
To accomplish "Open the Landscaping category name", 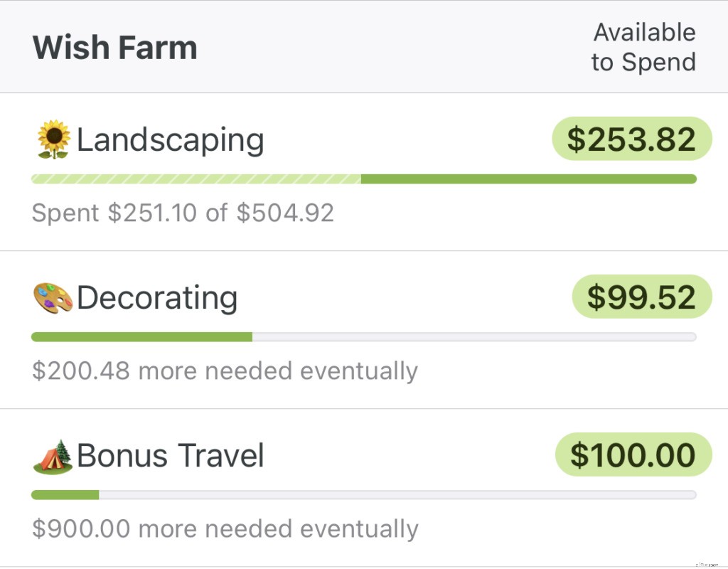I will [170, 140].
